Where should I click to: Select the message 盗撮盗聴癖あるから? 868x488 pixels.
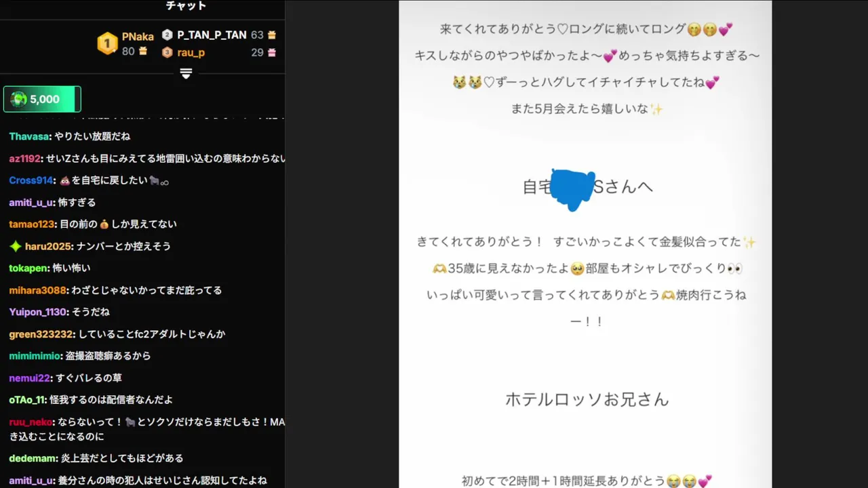tap(107, 356)
